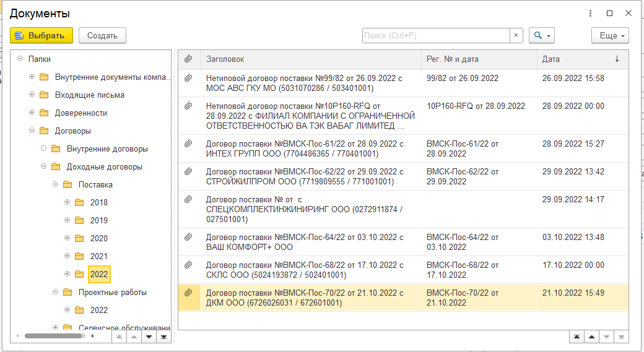
Task: Click folder icon of Внутренние договоры
Action: (56, 148)
